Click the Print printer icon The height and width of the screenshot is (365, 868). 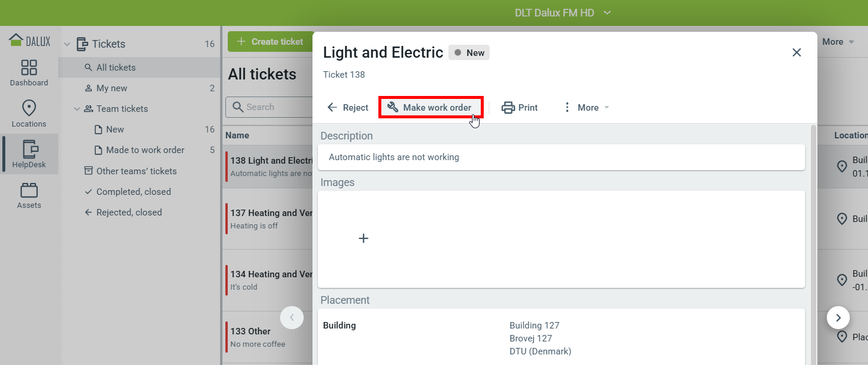point(508,108)
